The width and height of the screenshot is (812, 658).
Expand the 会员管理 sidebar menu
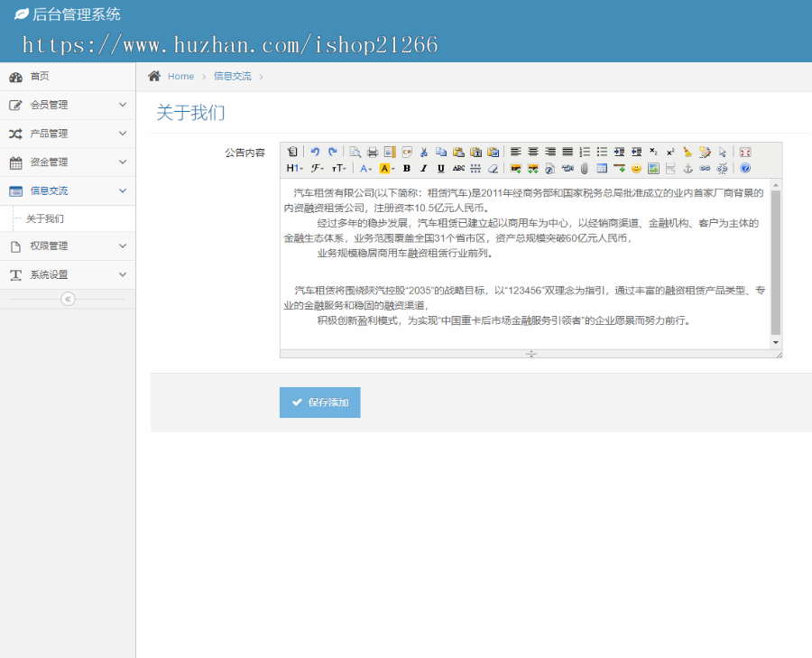pyautogui.click(x=68, y=105)
